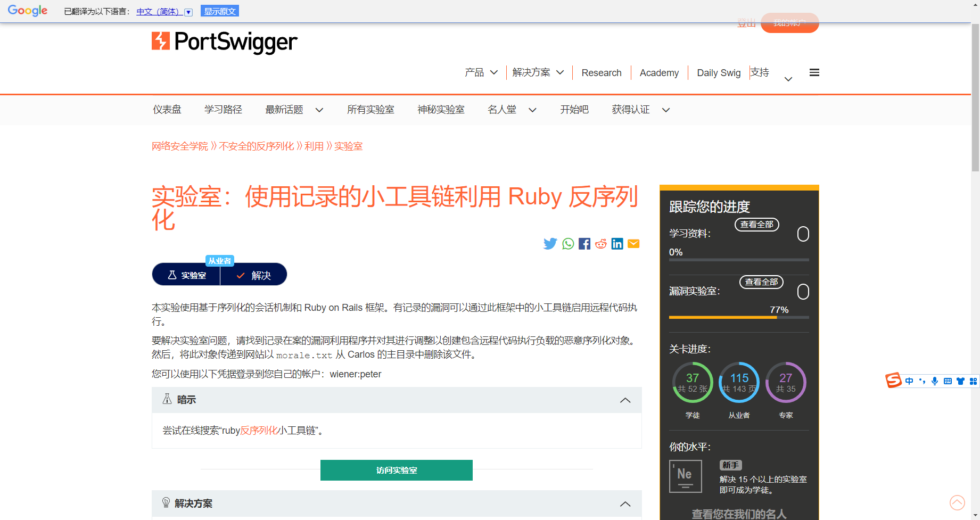This screenshot has width=980, height=520.
Task: Collapse the 暗示 hint section
Action: [x=625, y=400]
